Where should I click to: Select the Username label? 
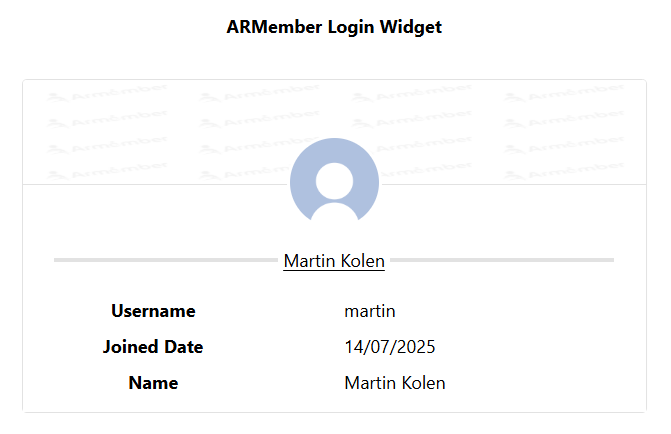click(x=153, y=311)
